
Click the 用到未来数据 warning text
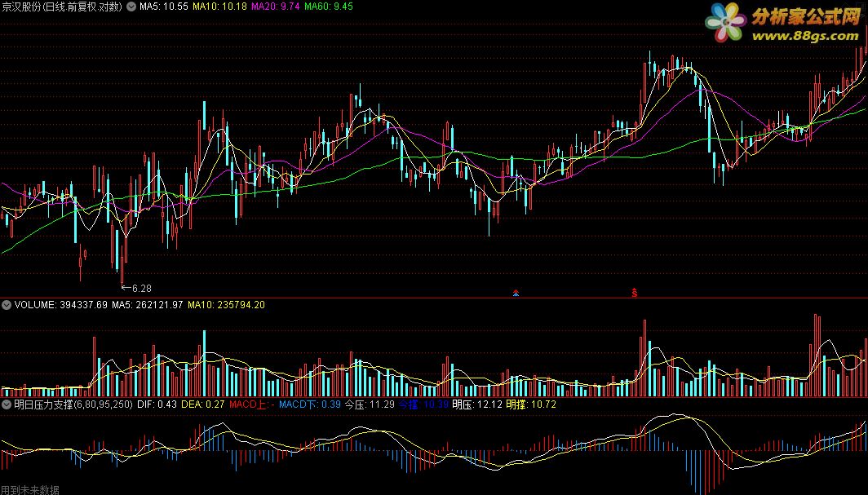pyautogui.click(x=30, y=490)
